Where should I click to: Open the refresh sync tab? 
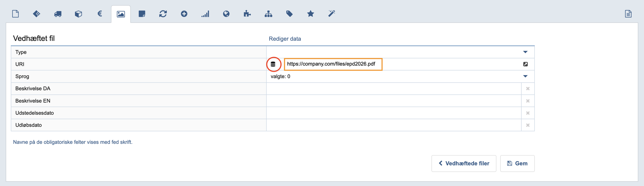coord(163,14)
